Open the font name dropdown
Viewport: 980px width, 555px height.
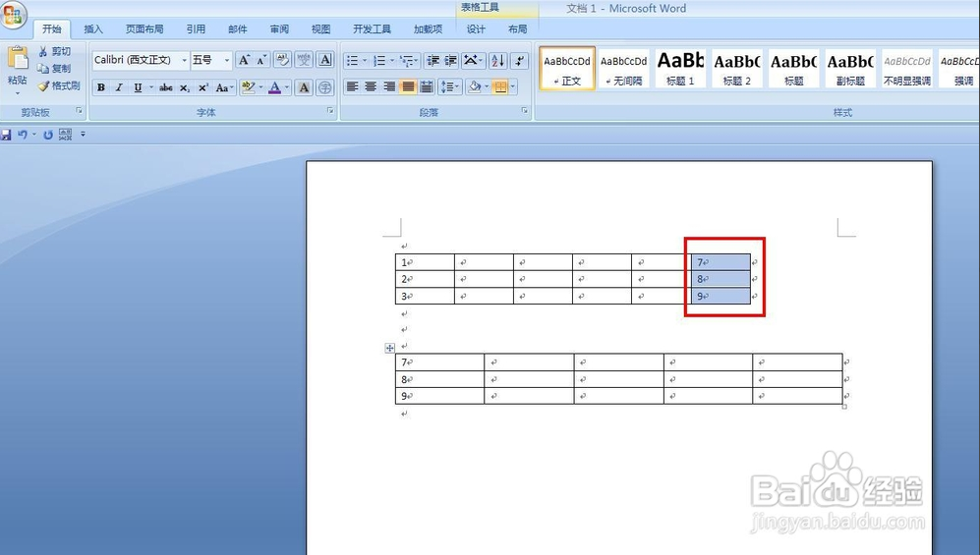coord(185,60)
